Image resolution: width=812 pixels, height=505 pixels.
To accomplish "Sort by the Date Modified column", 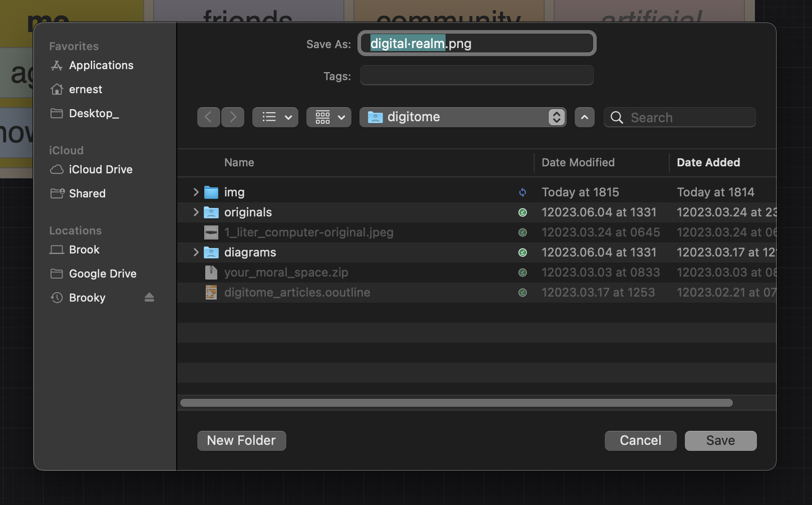I will pyautogui.click(x=578, y=162).
